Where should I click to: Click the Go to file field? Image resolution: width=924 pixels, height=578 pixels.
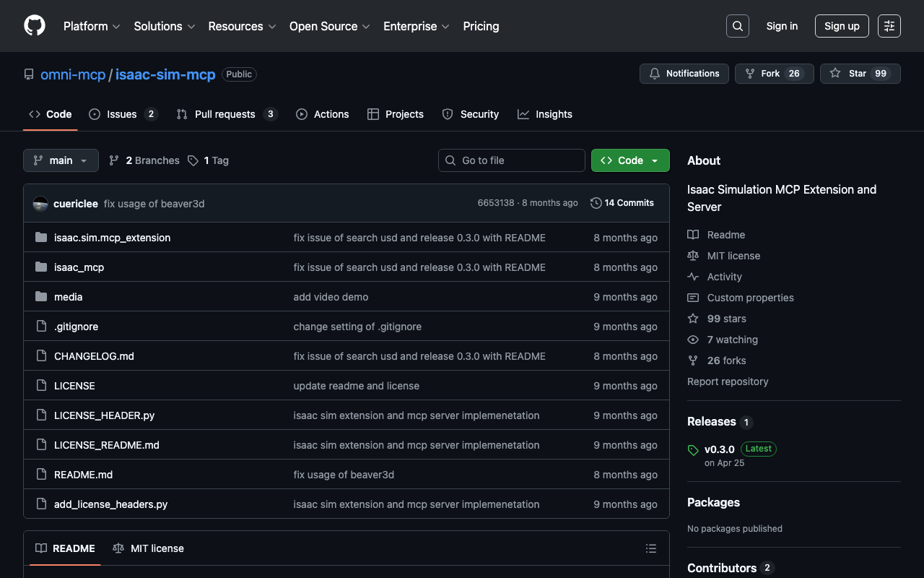point(511,160)
